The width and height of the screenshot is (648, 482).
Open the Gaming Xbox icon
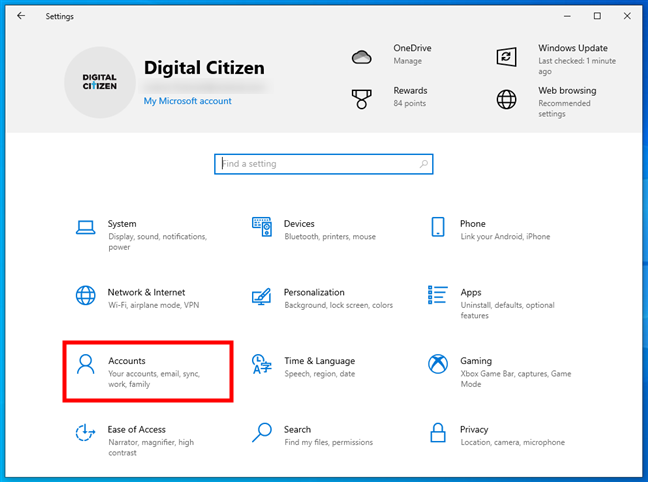pyautogui.click(x=438, y=364)
